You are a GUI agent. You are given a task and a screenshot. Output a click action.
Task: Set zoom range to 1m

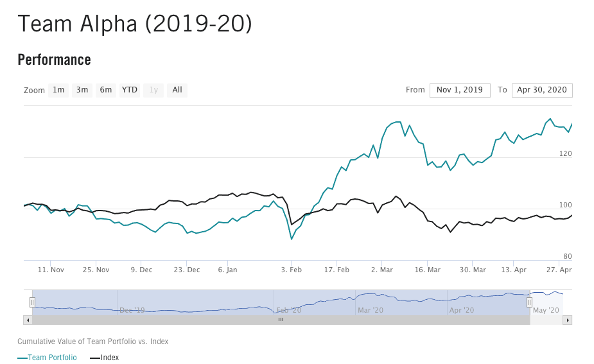58,90
